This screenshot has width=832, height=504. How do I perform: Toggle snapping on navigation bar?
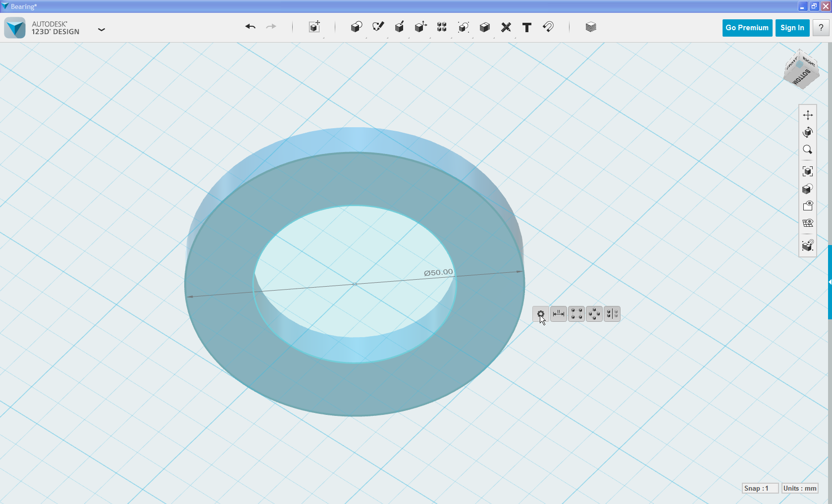(x=808, y=245)
